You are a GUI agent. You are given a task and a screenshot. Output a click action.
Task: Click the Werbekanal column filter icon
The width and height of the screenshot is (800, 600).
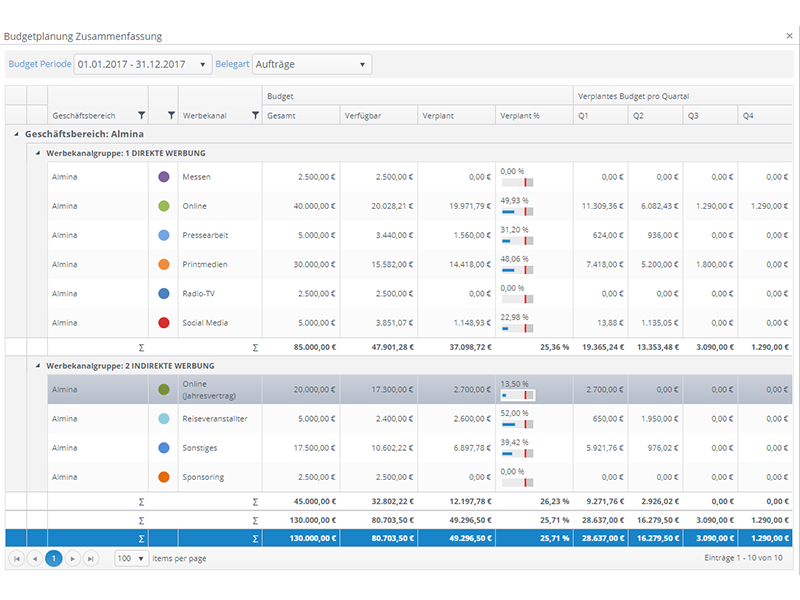click(x=255, y=116)
